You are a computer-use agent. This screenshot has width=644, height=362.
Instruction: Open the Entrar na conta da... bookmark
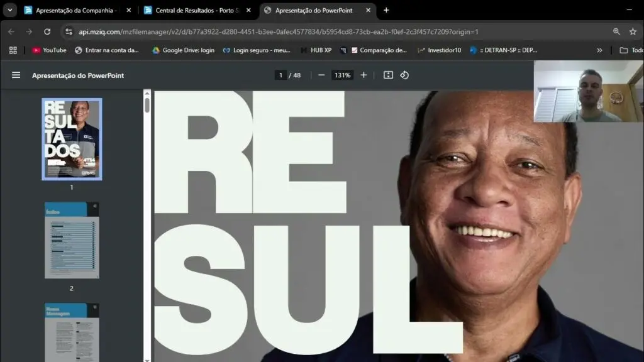coord(107,50)
